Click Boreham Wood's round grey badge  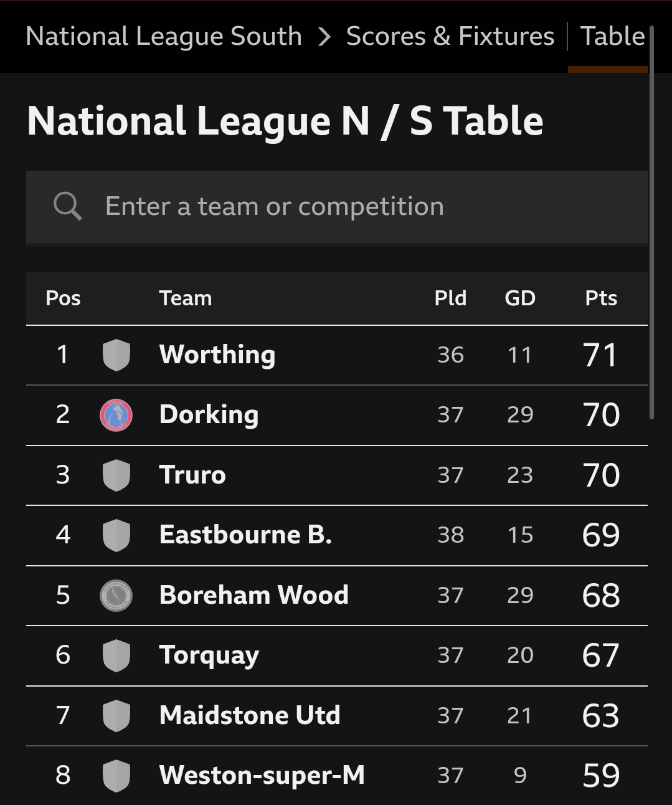point(116,596)
